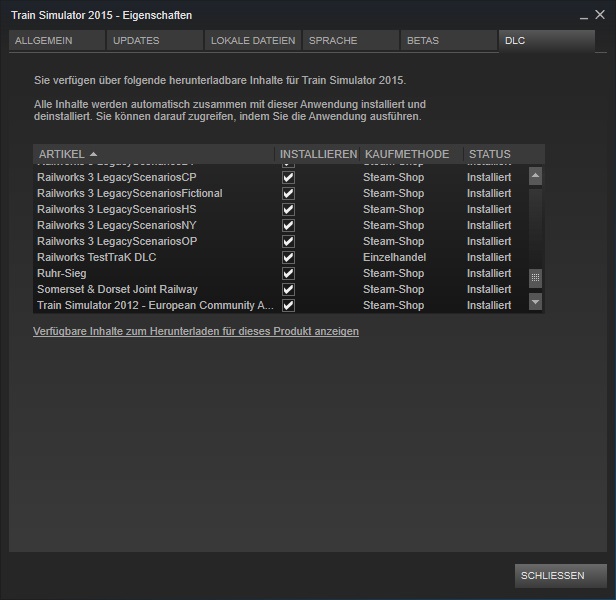Select the Railworks 3 LegacyScenariosCP row

[280, 178]
